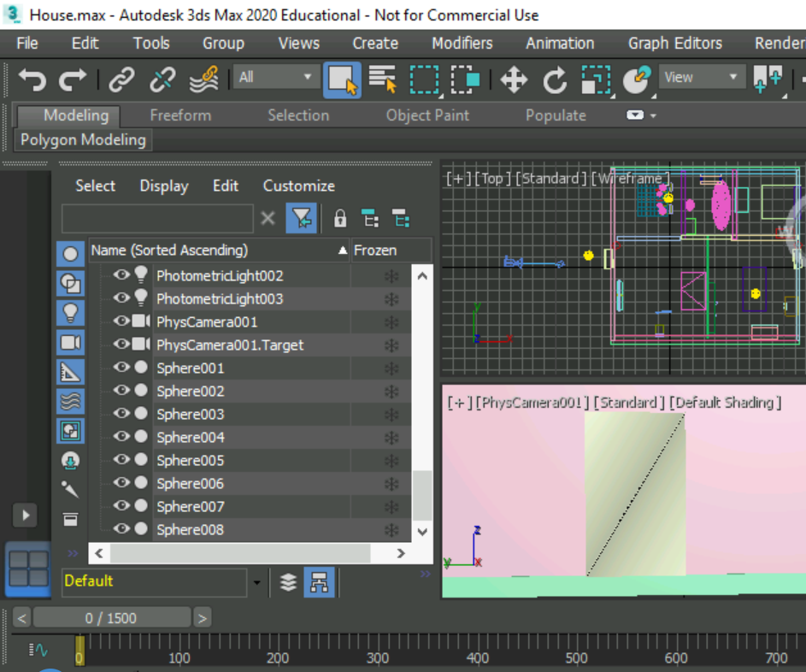Toggle the helpers display filter icon
Viewport: 806px width, 672px height.
[70, 369]
